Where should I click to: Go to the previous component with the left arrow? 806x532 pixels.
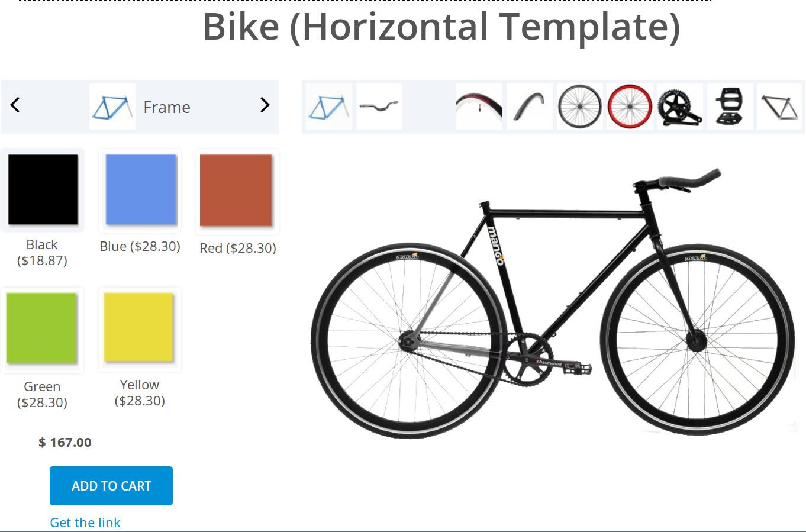(x=15, y=106)
